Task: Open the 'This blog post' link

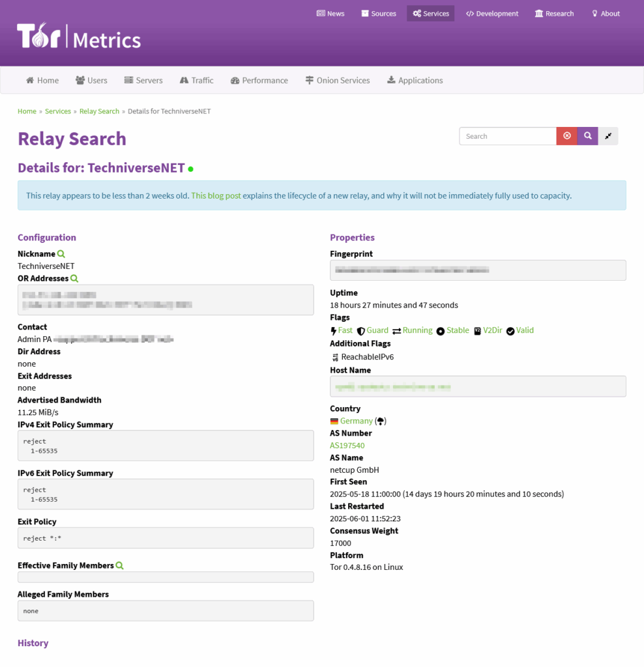Action: [x=216, y=195]
